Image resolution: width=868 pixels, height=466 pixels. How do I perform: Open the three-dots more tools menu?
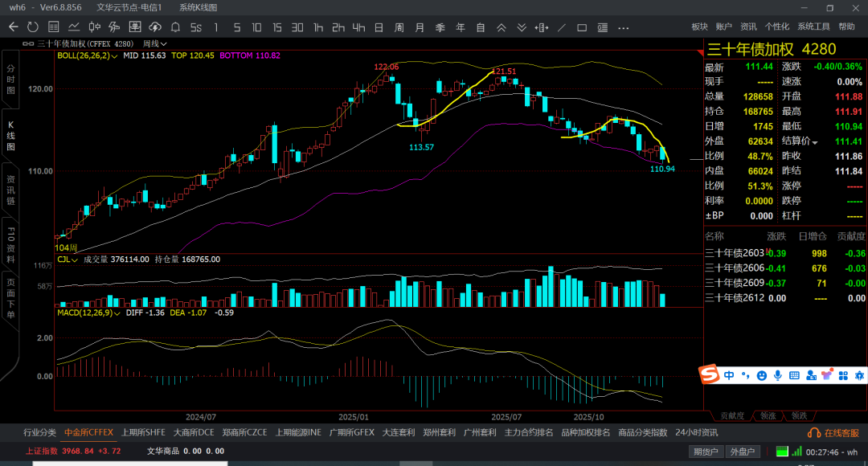(x=624, y=27)
